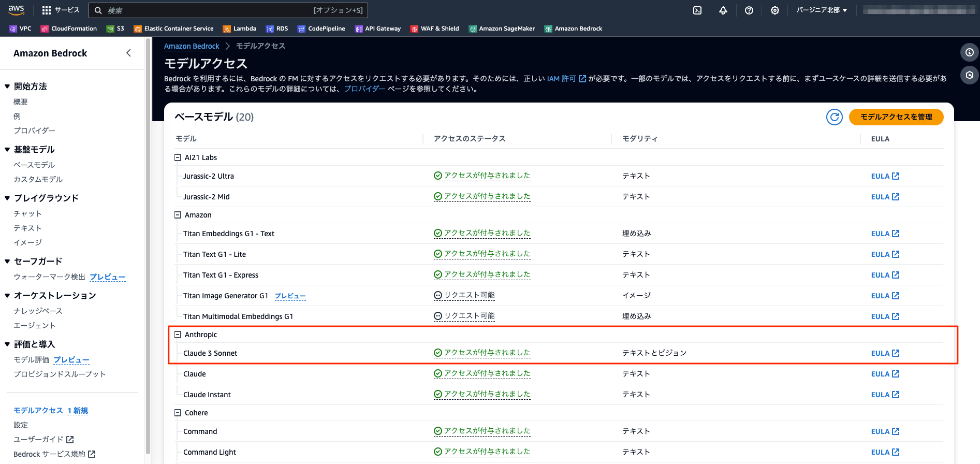Follow Amazon Bedrock breadcrumb link
Viewport: 980px width, 464px height.
click(x=192, y=46)
